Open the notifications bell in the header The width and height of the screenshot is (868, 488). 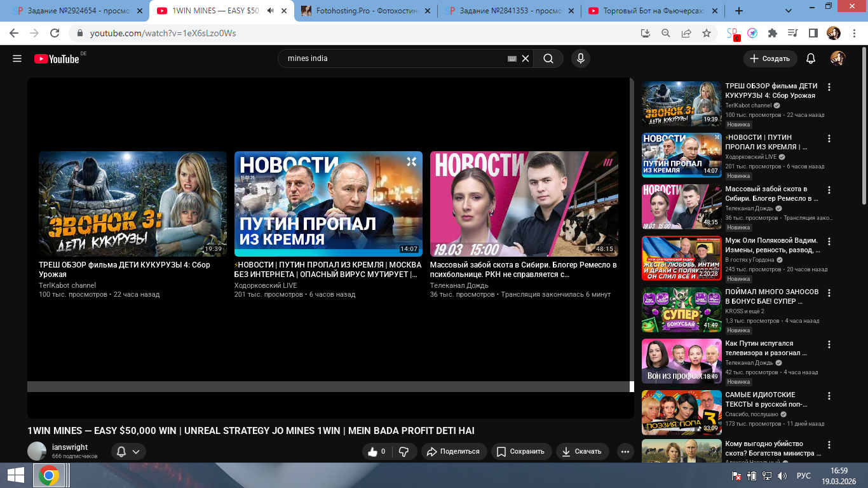[x=810, y=58]
